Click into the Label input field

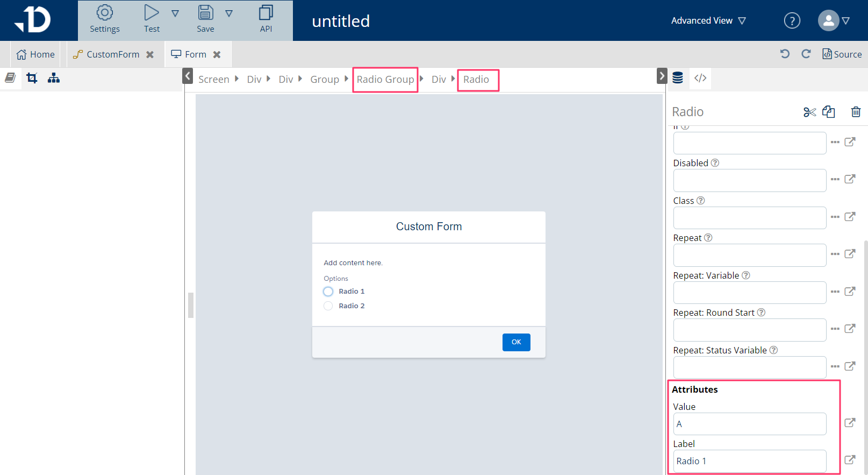749,461
